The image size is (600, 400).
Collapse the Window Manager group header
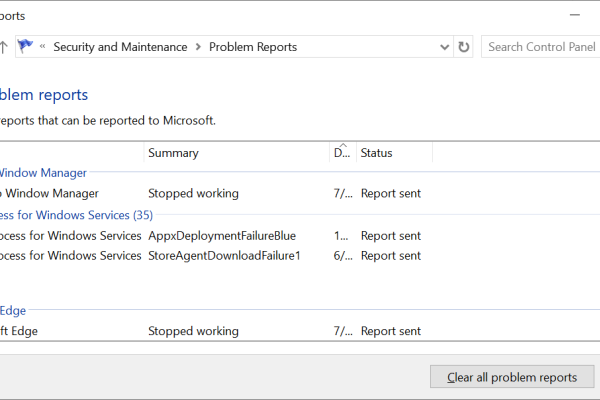click(43, 173)
